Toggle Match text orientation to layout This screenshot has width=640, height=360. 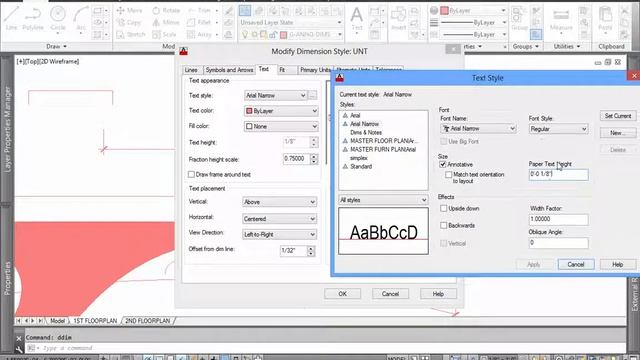coord(449,175)
